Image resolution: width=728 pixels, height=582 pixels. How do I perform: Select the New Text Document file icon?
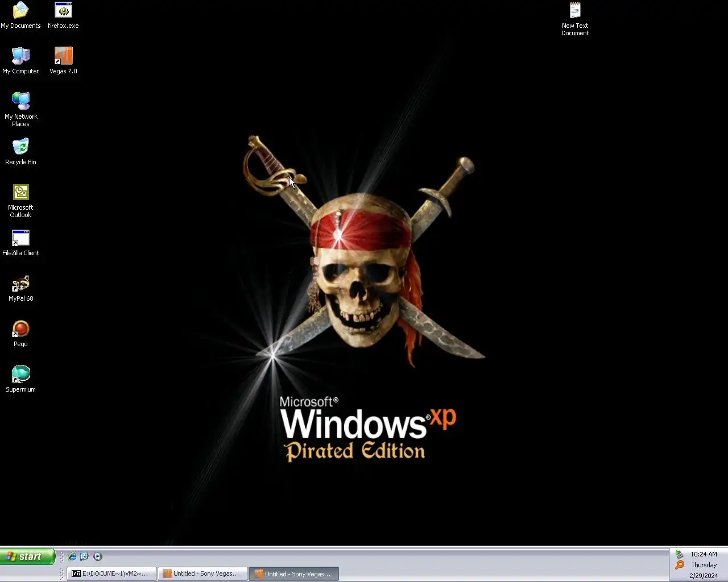click(575, 19)
